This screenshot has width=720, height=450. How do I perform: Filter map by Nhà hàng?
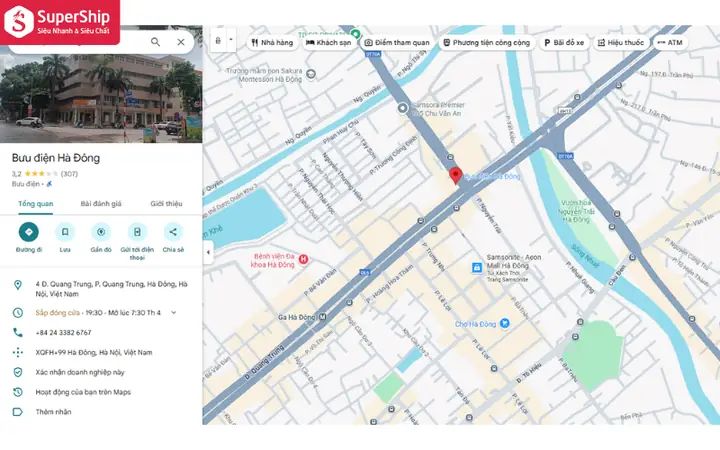click(272, 43)
